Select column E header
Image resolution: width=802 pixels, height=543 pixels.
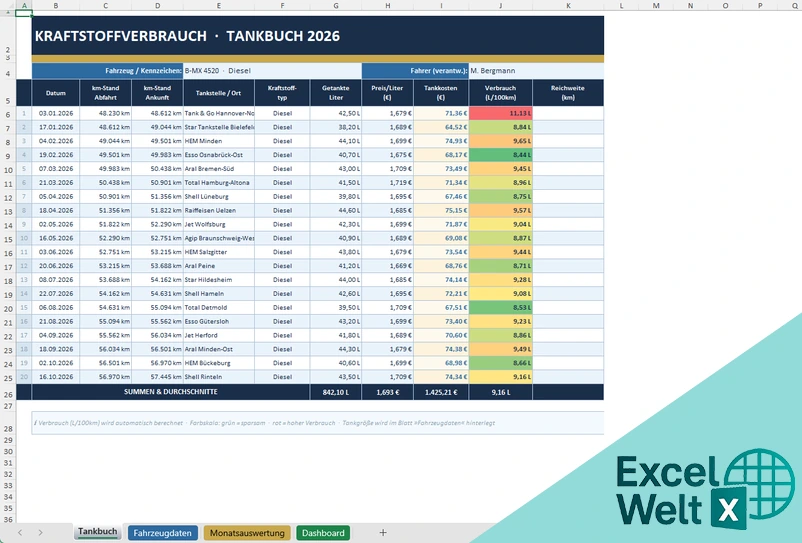(218, 6)
